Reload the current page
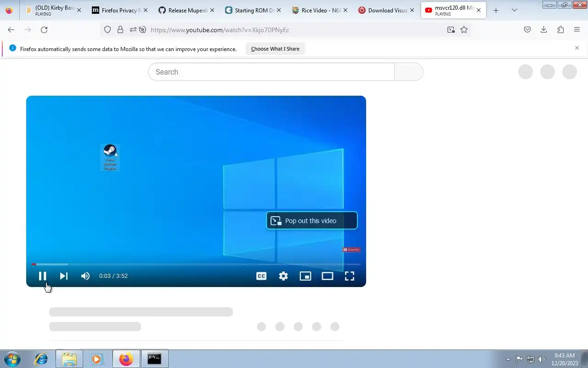This screenshot has width=588, height=368. [x=44, y=29]
